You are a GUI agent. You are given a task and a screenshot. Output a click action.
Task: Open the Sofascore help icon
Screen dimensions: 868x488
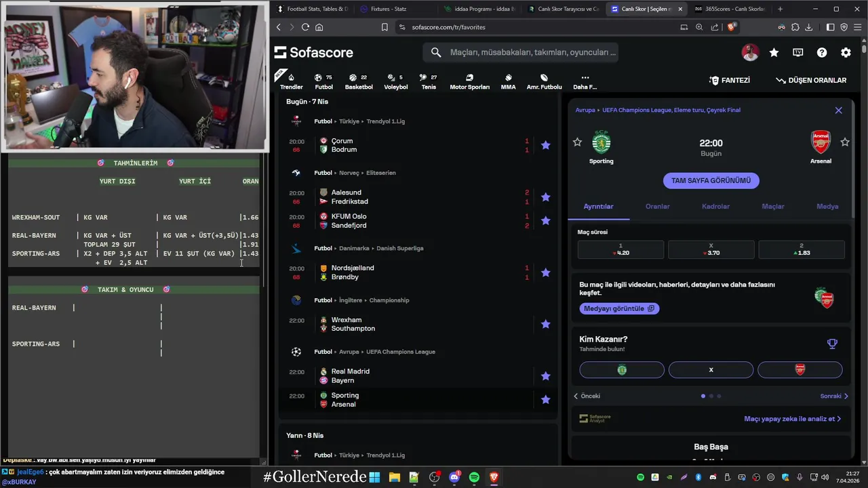(822, 52)
